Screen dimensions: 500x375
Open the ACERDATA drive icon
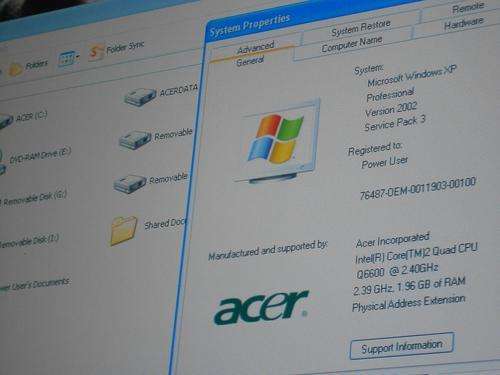click(140, 97)
